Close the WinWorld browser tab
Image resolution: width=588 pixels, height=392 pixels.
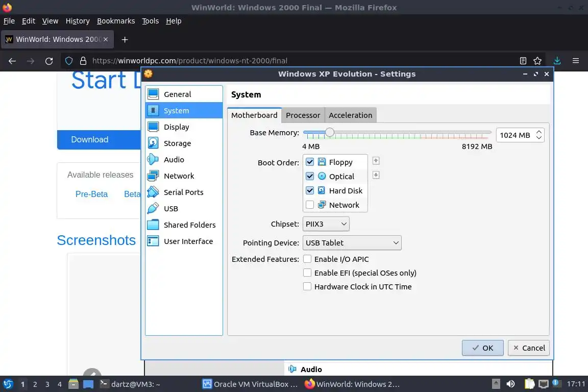106,39
